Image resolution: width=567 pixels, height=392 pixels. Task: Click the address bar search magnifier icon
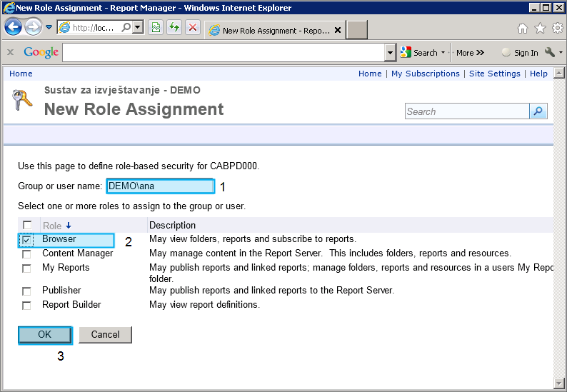click(x=126, y=27)
